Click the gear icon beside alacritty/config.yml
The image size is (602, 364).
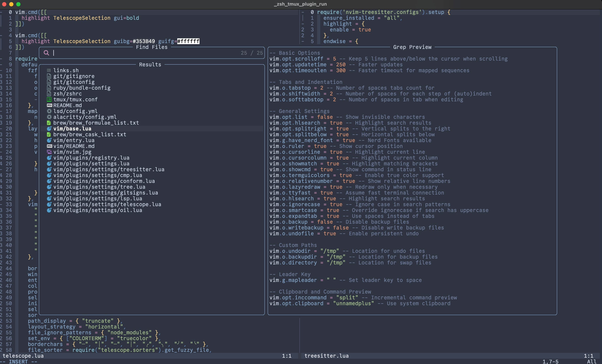[x=49, y=117]
